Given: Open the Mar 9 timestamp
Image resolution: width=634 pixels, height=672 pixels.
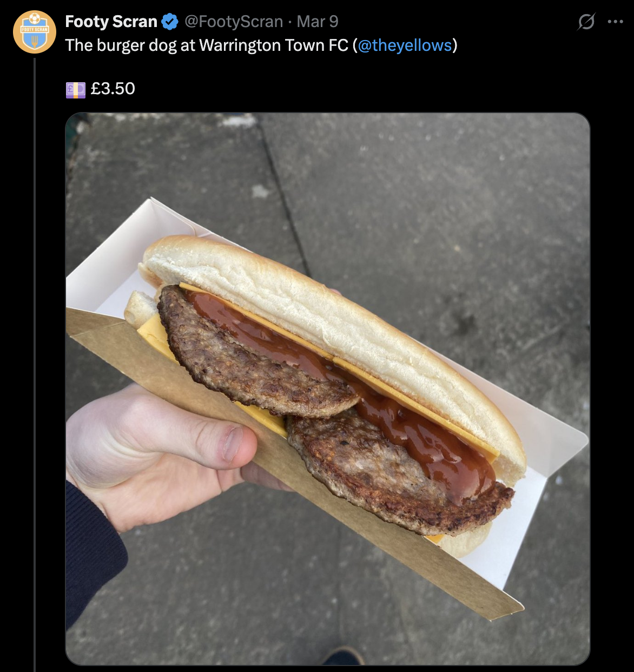Looking at the screenshot, I should coord(318,22).
